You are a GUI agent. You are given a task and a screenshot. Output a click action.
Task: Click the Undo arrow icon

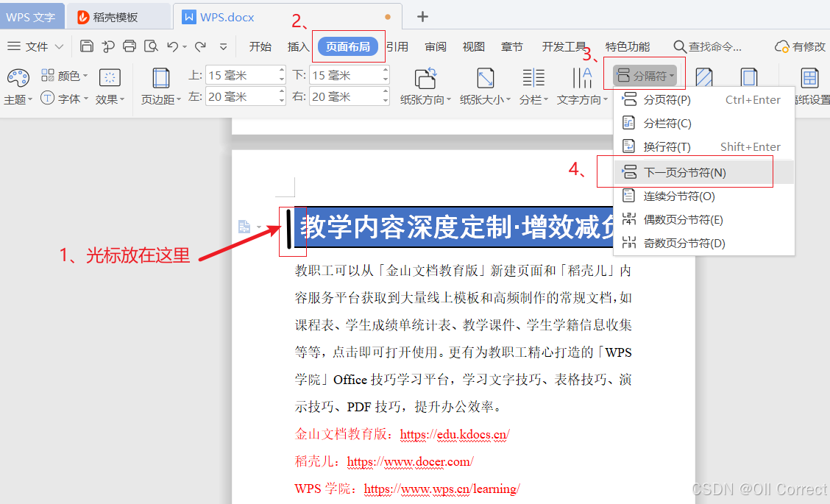pos(173,46)
